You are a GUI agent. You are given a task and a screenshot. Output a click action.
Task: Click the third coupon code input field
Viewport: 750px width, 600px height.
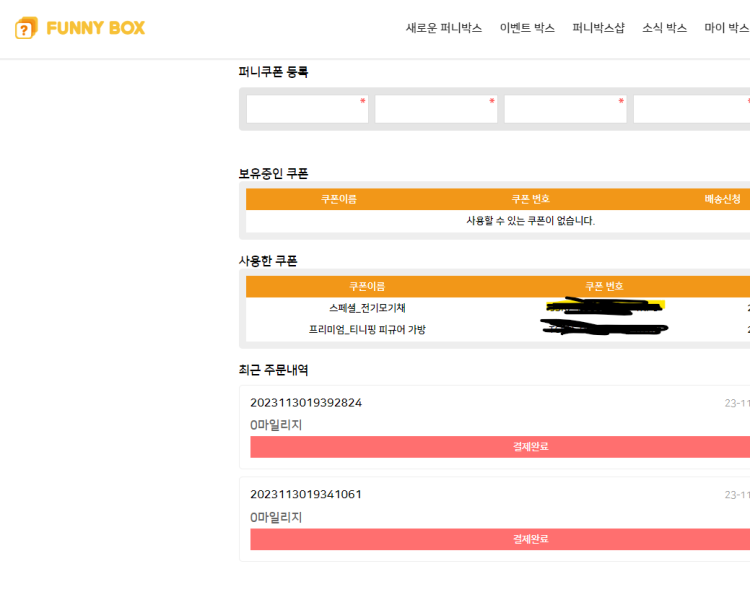click(565, 109)
